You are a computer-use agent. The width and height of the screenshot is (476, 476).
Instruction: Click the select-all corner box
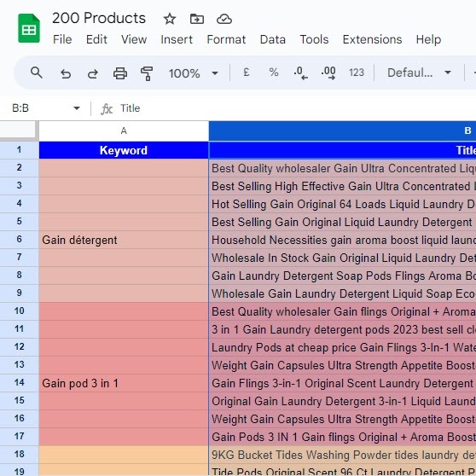tap(19, 131)
